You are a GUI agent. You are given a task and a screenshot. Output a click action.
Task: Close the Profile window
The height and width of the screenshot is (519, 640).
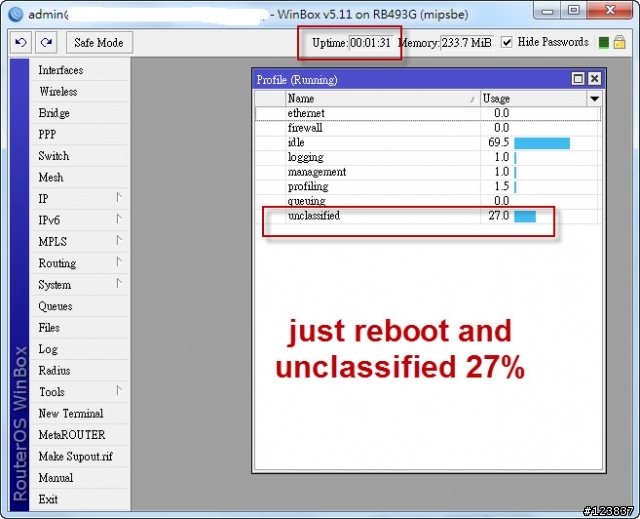[595, 79]
